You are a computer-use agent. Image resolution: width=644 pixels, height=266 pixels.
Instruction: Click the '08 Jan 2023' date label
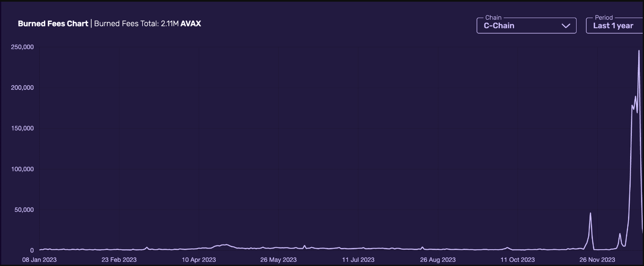[x=39, y=260]
